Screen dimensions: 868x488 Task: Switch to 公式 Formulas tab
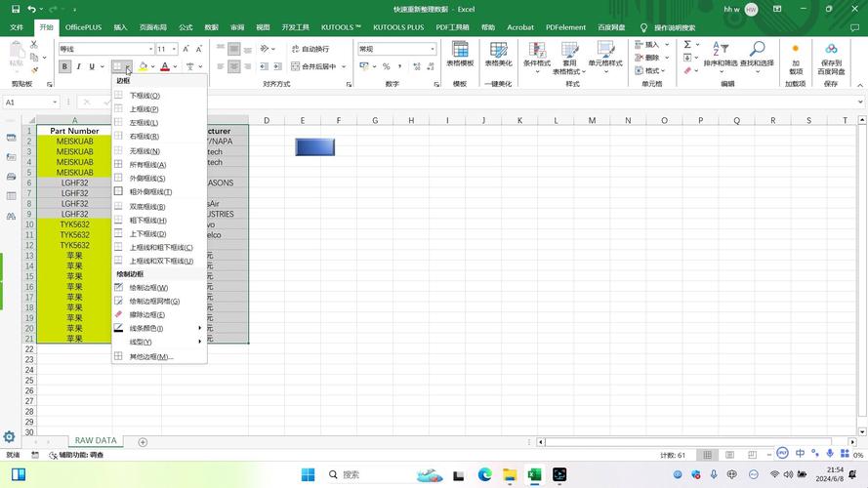coord(186,27)
